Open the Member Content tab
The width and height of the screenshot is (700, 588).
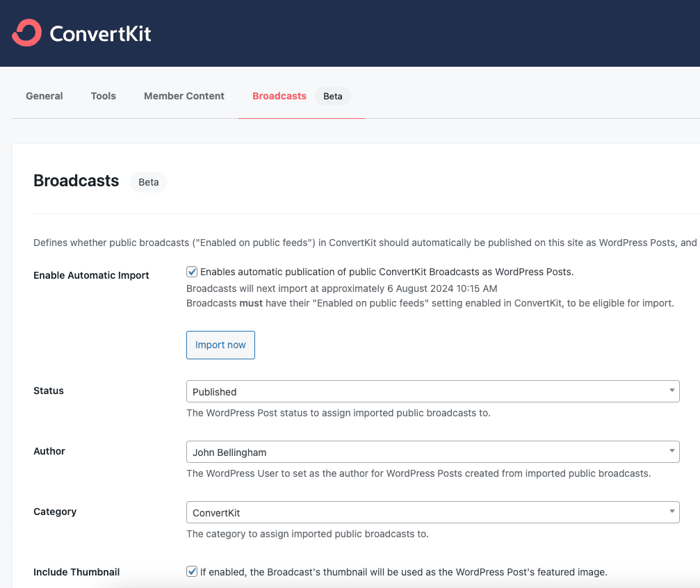(184, 96)
